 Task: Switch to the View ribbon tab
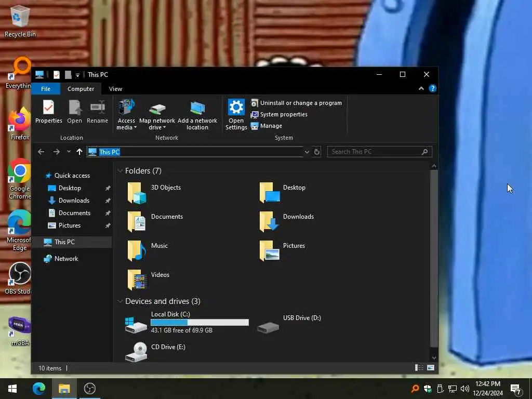115,89
